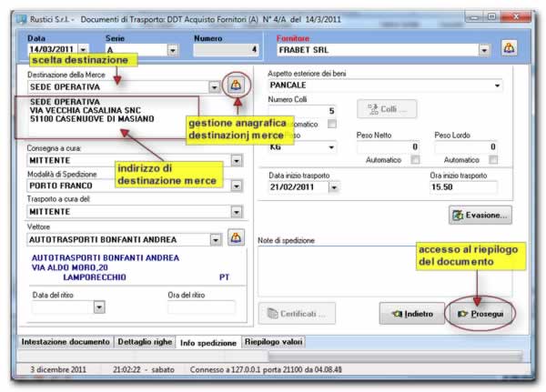Screen dimensions: 546x392
Task: Go back with the Indietro button
Action: coord(411,313)
